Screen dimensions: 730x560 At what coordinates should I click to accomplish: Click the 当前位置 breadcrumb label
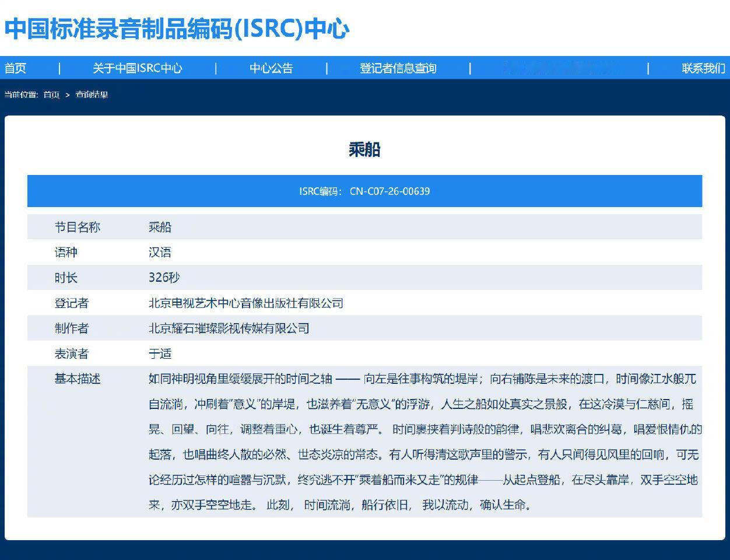21,94
